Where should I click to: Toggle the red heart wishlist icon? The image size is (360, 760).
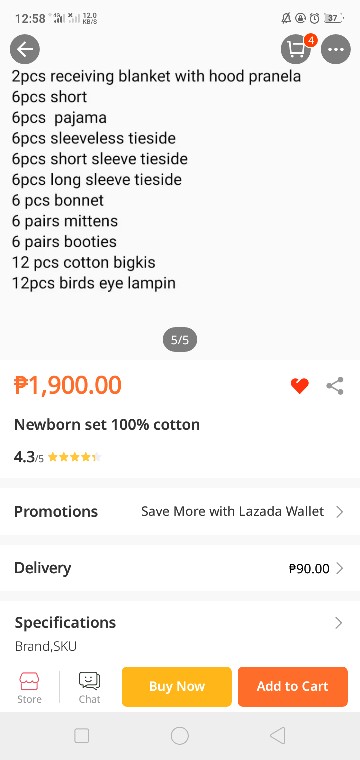click(x=300, y=386)
